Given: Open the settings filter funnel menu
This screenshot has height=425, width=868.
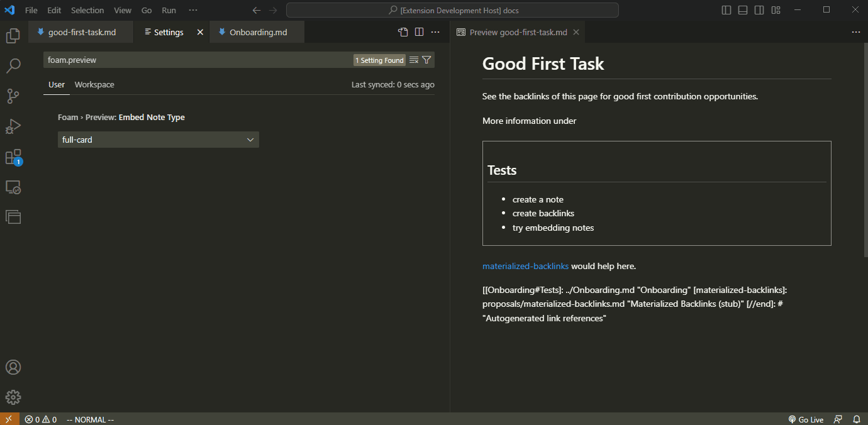Looking at the screenshot, I should click(x=427, y=60).
